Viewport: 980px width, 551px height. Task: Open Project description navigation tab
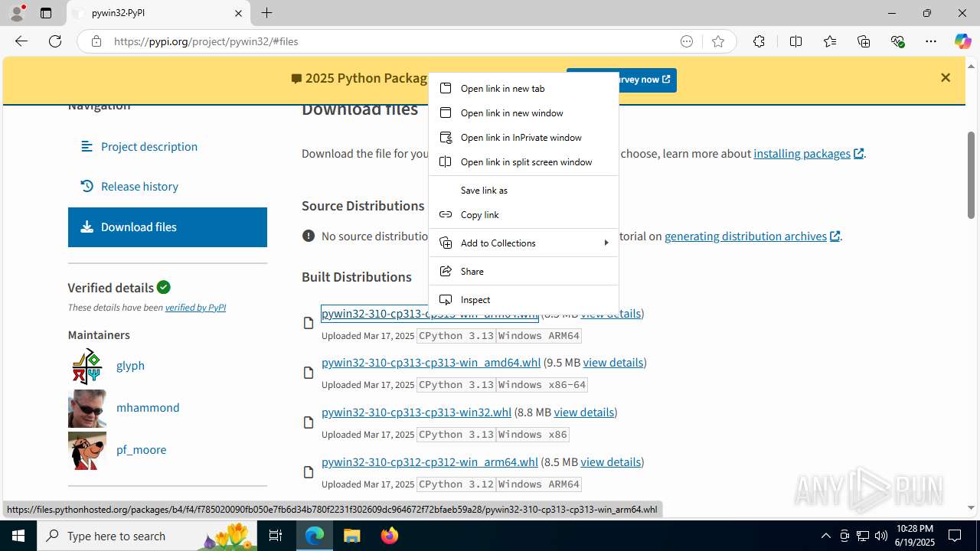click(168, 146)
